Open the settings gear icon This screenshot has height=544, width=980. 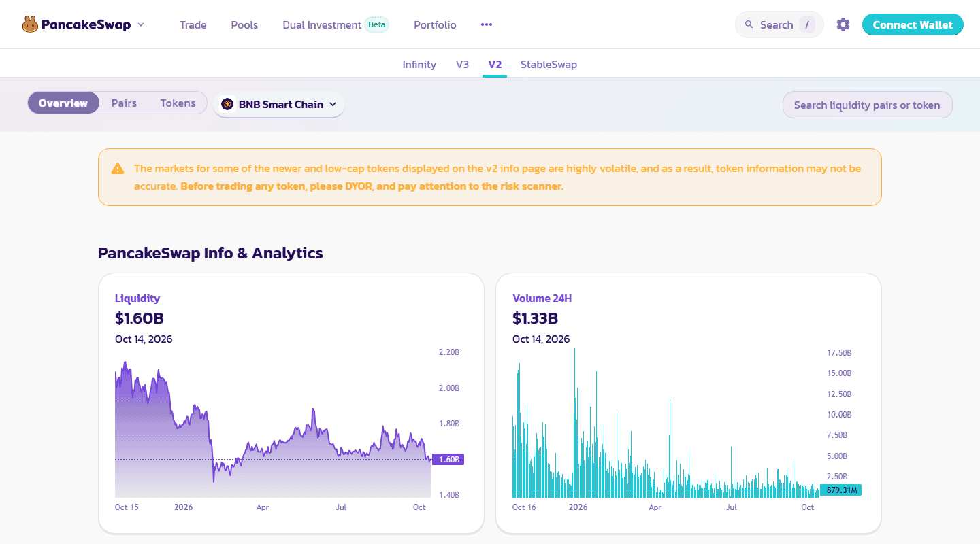click(x=843, y=24)
